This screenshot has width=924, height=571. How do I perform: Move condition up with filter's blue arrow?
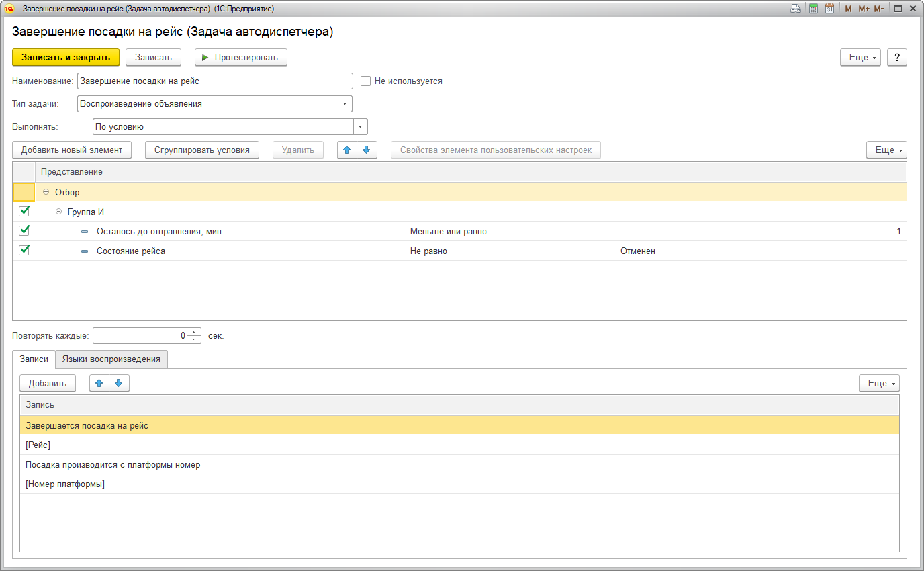tap(347, 150)
